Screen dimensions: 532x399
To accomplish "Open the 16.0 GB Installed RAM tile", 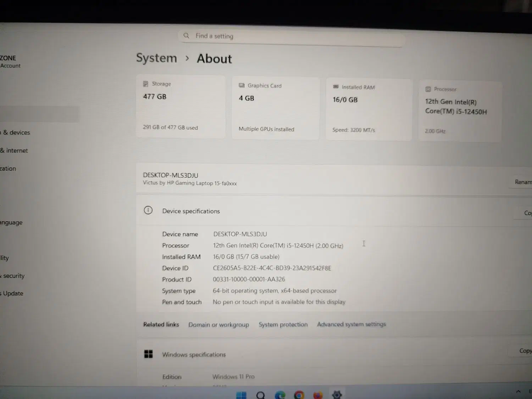I will [369, 110].
